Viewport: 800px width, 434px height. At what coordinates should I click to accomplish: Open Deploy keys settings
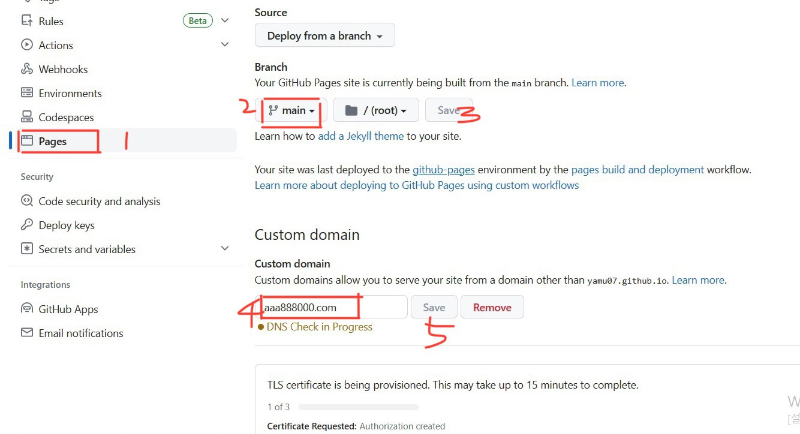point(66,225)
